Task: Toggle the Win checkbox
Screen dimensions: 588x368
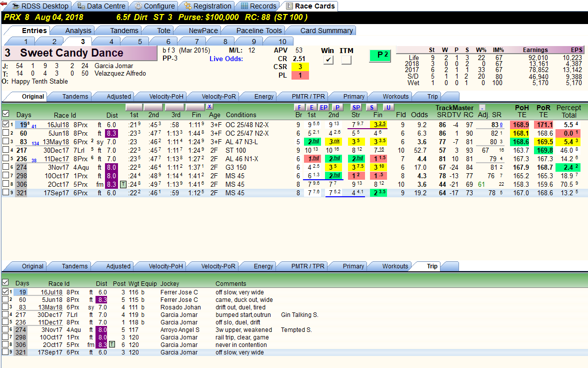Action: 328,60
